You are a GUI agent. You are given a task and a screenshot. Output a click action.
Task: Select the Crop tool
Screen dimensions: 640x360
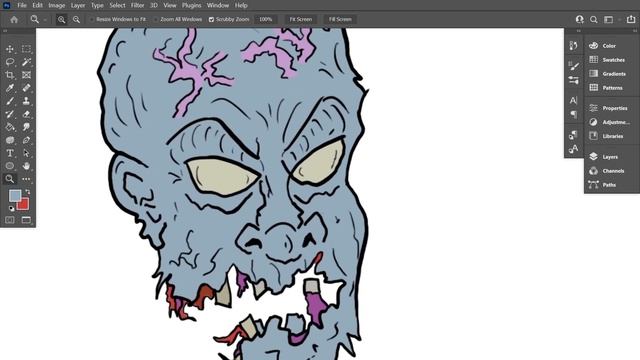[10, 75]
